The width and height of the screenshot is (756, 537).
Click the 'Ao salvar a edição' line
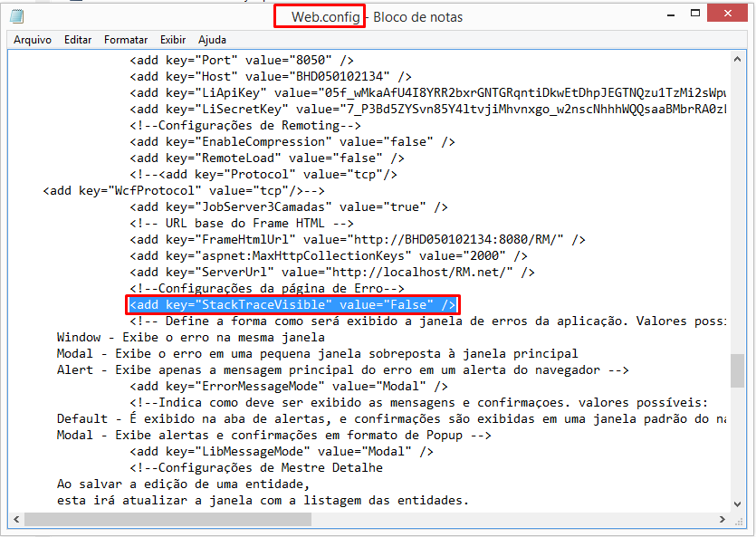183,484
